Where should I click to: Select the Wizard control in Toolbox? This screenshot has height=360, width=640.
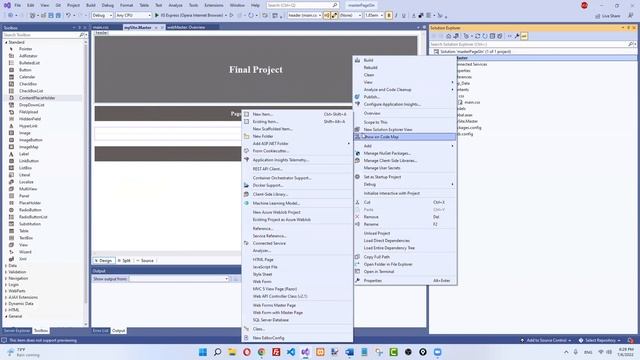tap(25, 252)
